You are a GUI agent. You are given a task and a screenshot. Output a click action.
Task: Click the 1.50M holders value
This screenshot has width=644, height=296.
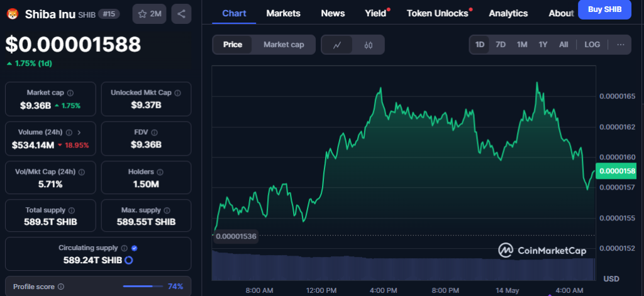tap(146, 184)
